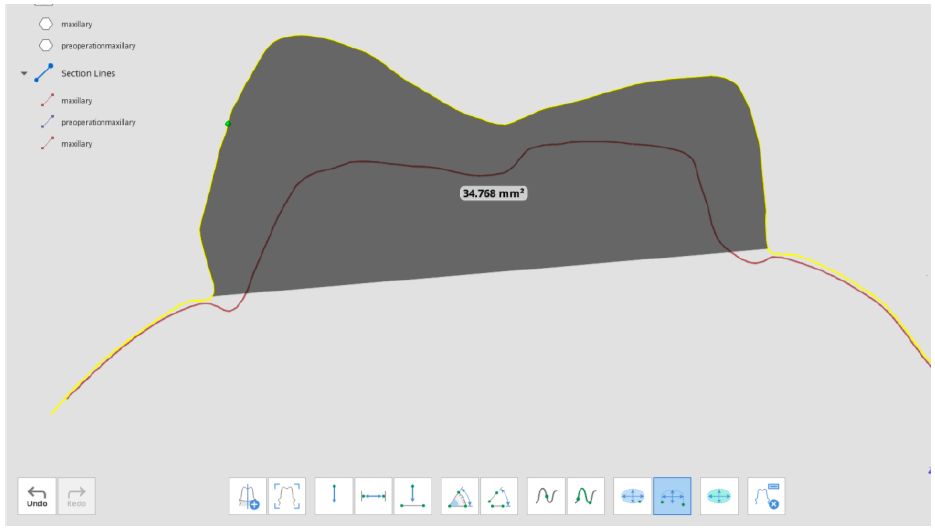Toggle the hexagon icon beside mesh maxillary

(x=46, y=24)
